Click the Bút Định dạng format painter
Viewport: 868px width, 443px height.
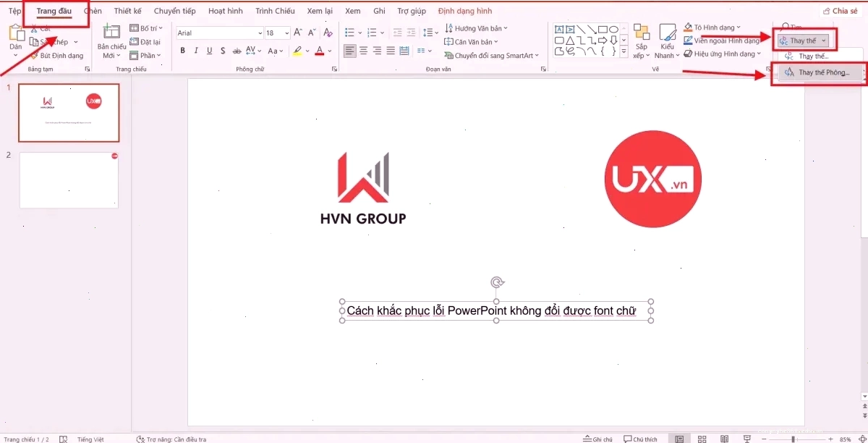(56, 55)
